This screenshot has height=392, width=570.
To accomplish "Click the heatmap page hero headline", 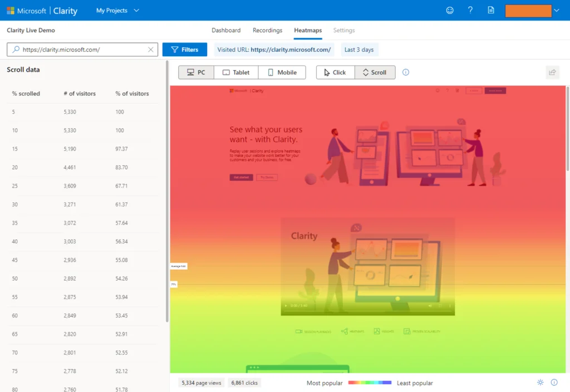I will 266,134.
